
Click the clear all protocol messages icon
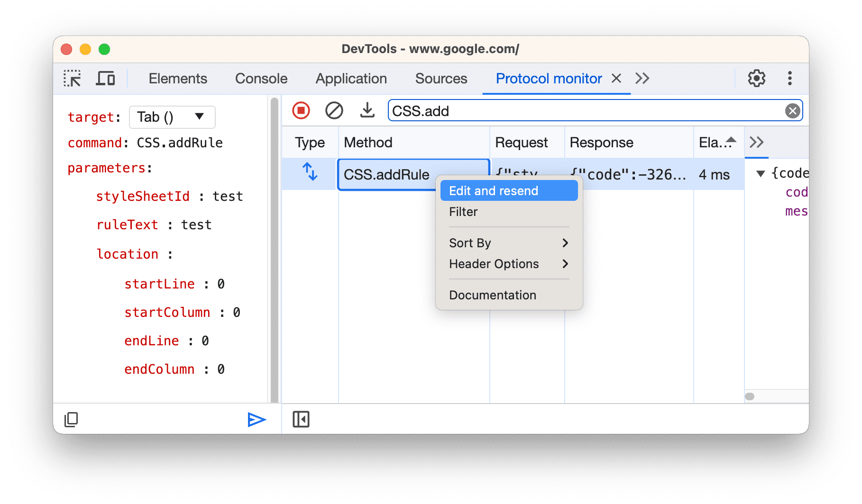(335, 110)
